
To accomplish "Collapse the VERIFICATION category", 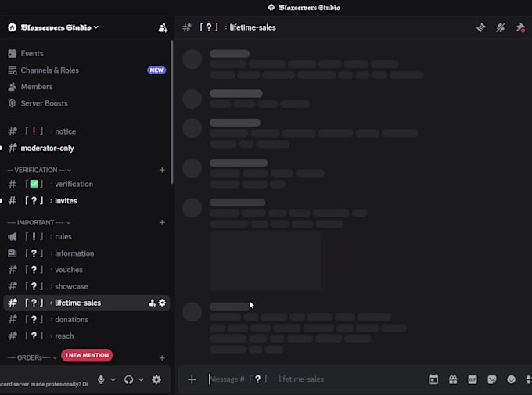I will pos(39,170).
